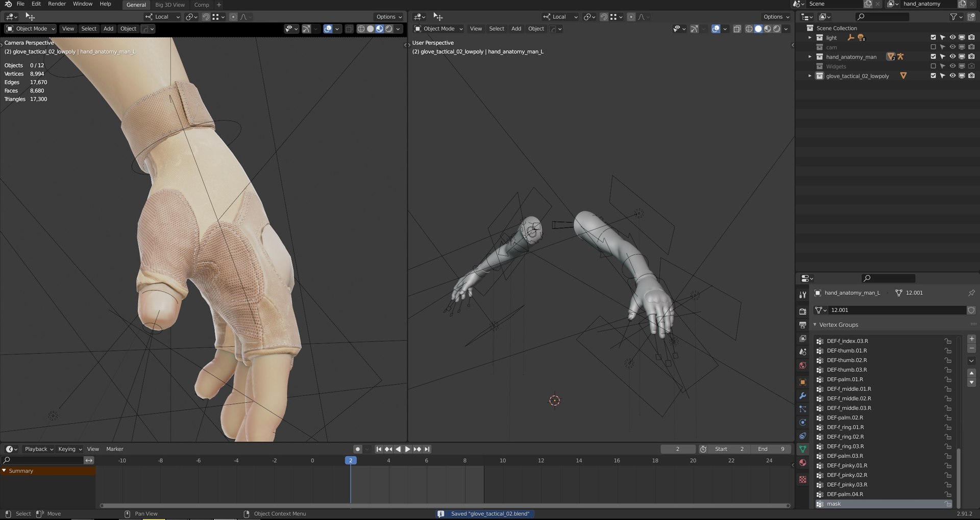This screenshot has height=520, width=980.
Task: Click the pin icon in Properties editor
Action: (971, 293)
